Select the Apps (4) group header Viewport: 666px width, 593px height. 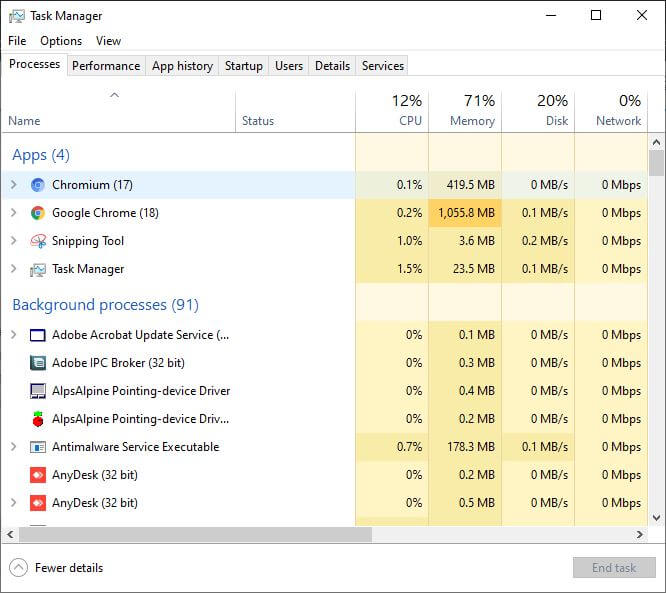coord(41,155)
